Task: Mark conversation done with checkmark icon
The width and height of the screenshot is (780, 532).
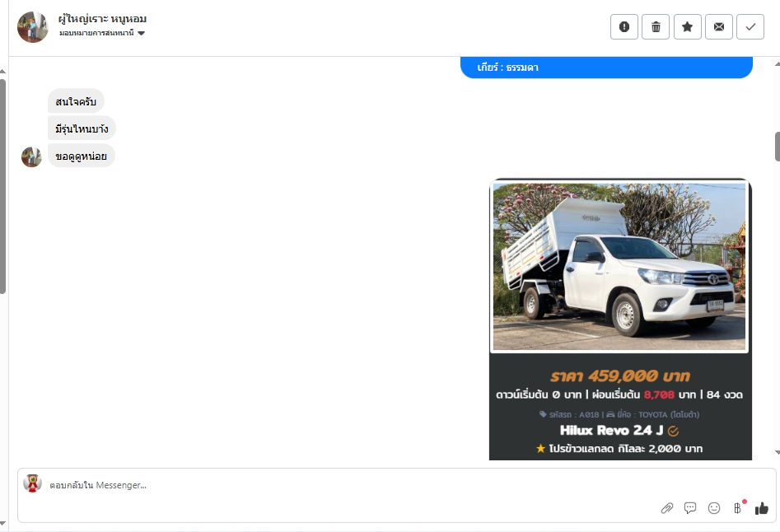Action: 750,27
